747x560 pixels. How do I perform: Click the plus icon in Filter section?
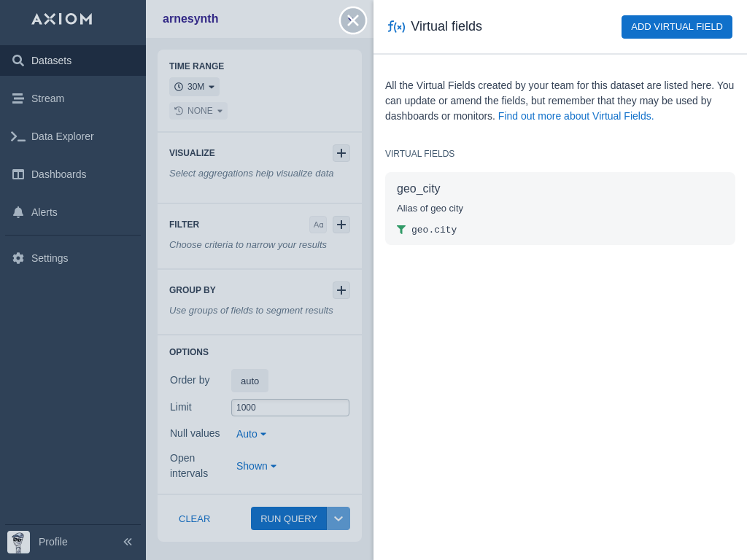(341, 225)
